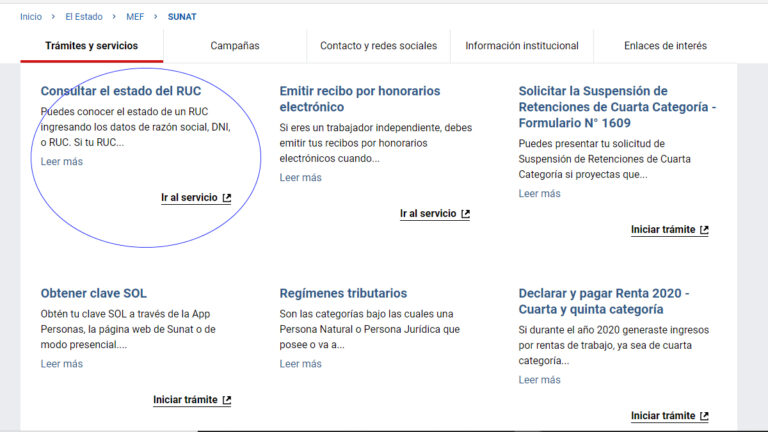
Task: Click Leer más under Obtener clave SOL
Action: coord(62,364)
